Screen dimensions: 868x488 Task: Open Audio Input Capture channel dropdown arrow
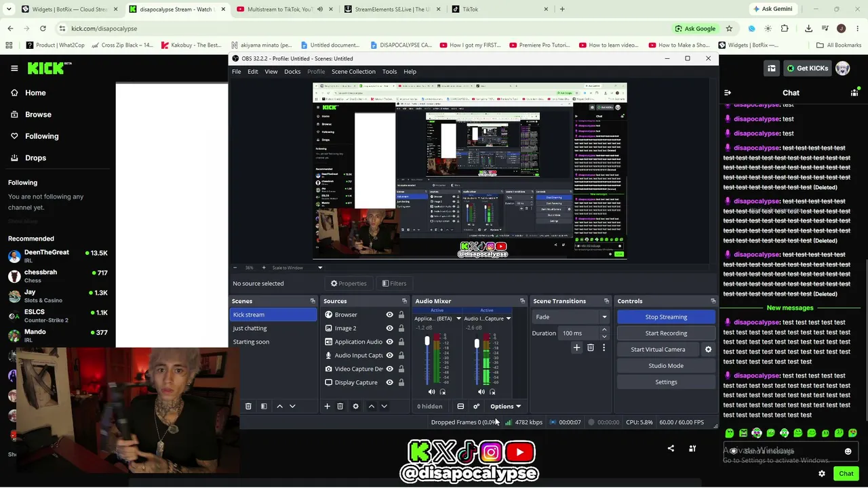(508, 319)
